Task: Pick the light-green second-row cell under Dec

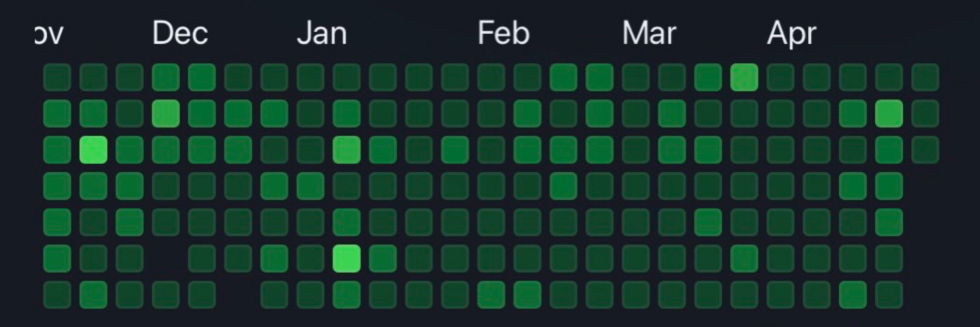Action: pyautogui.click(x=166, y=113)
